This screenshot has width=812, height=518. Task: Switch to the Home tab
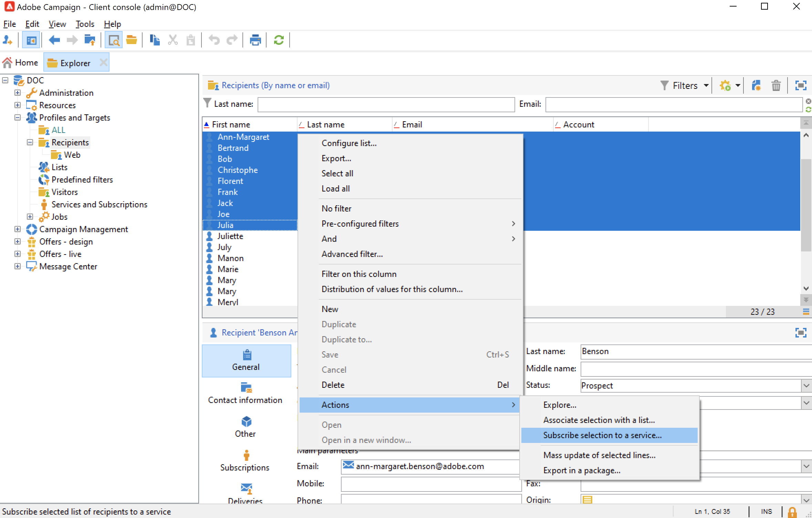tap(21, 63)
